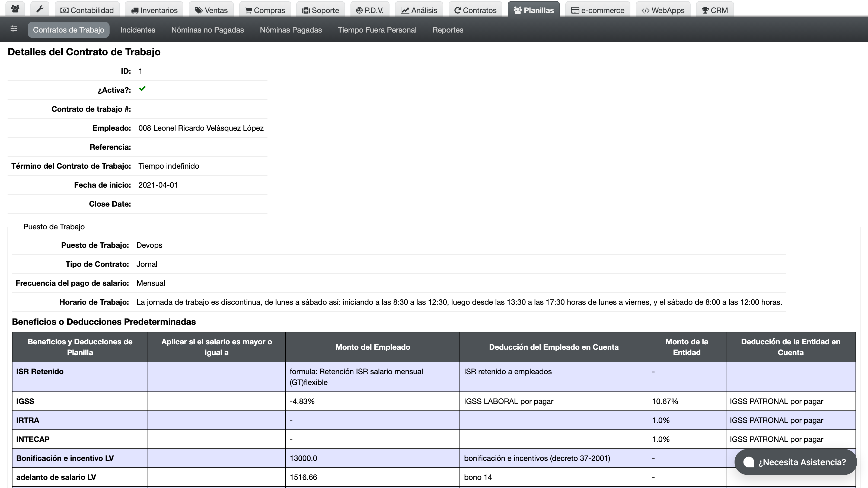
Task: Open the Compras cart tab
Action: [265, 10]
